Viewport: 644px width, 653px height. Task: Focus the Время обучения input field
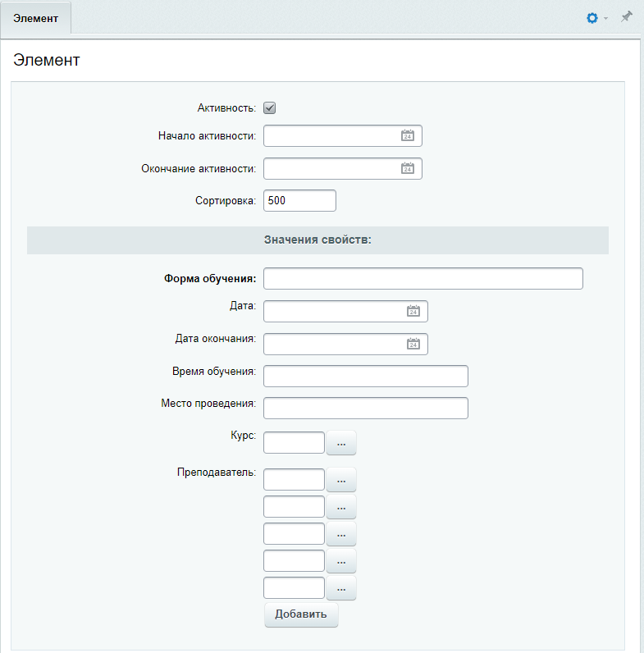click(366, 376)
